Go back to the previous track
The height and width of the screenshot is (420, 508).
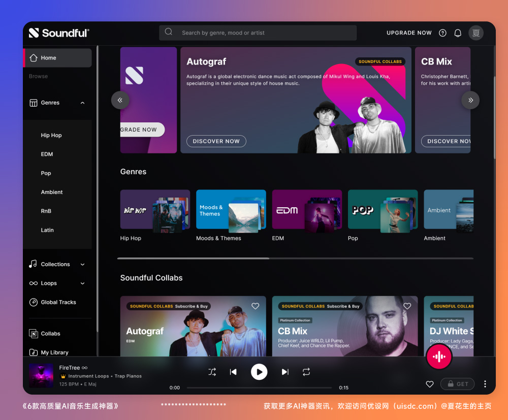point(233,372)
